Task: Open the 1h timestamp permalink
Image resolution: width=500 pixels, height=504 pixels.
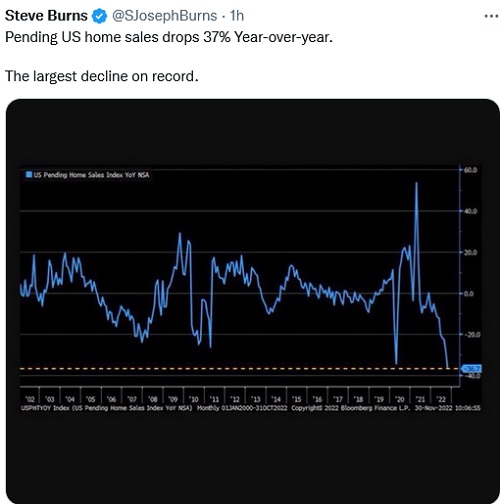Action: tap(237, 16)
